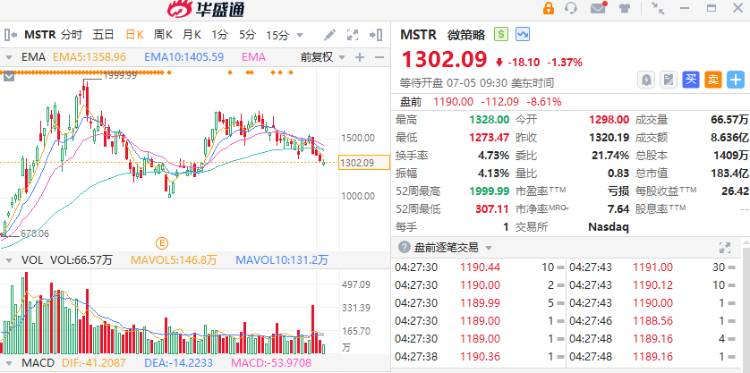750x373 pixels.
Task: Select the 周K weekly tab
Action: pos(163,34)
